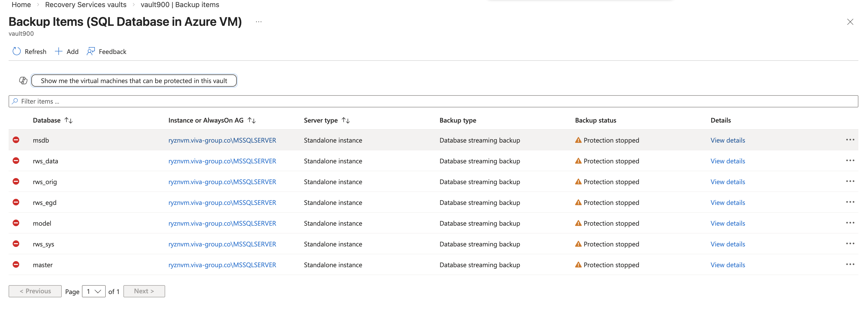This screenshot has width=868, height=310.
Task: Open View details for rws_egd
Action: tap(727, 202)
